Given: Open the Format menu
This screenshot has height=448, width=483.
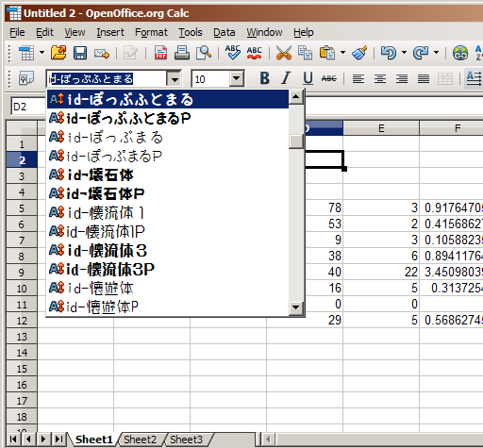Looking at the screenshot, I should tap(151, 32).
